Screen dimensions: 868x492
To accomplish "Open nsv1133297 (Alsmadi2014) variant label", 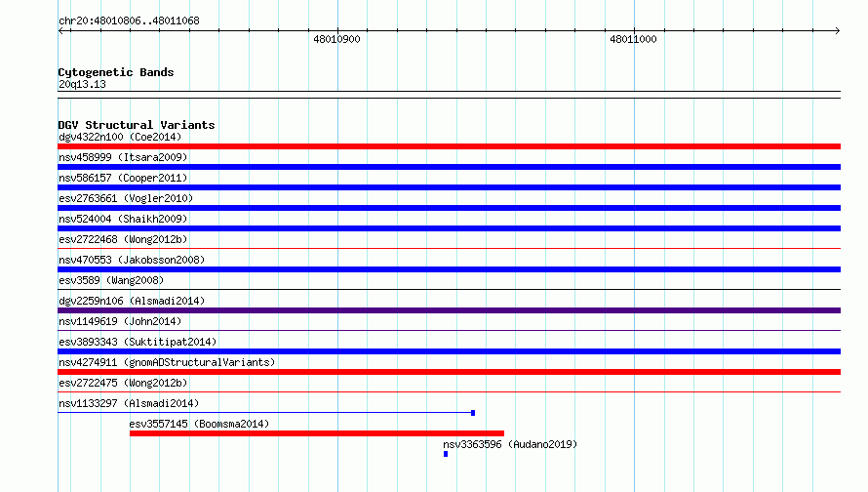I will 129,403.
